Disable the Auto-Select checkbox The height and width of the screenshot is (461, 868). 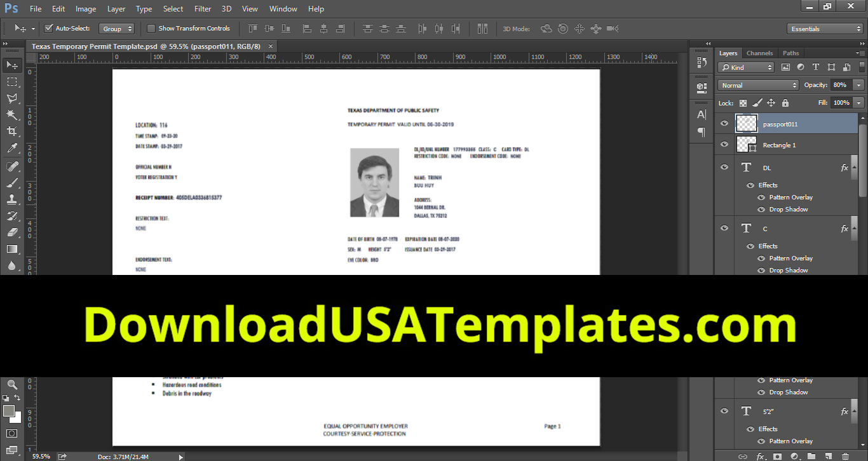coord(48,29)
